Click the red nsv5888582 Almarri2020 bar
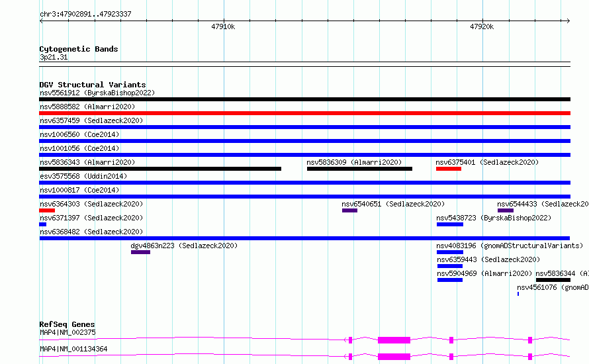Image resolution: width=589 pixels, height=364 pixels. 304,113
